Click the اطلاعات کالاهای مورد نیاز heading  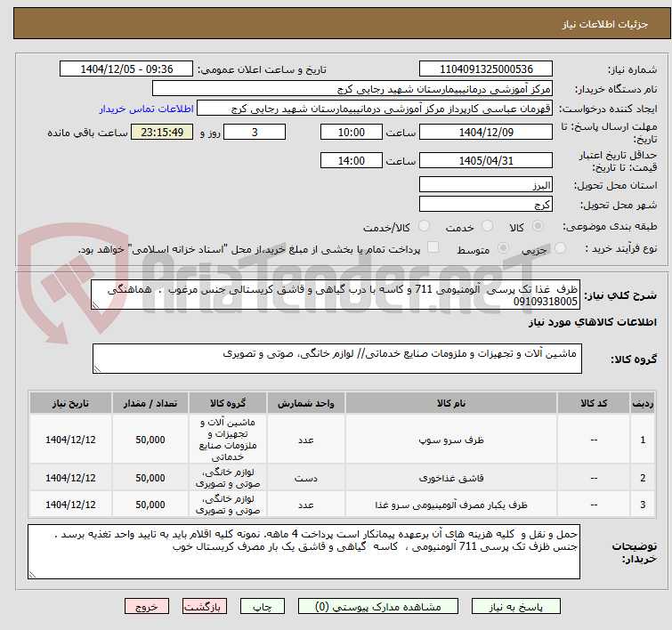pos(593,322)
